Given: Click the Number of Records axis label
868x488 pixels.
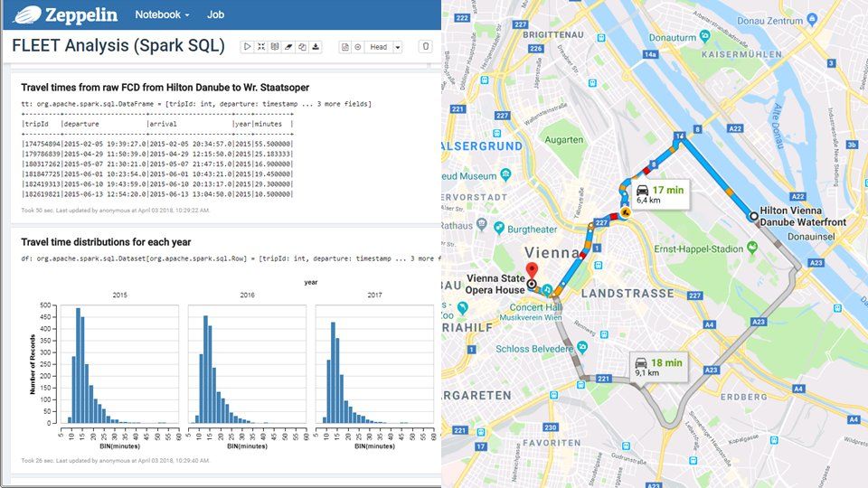Looking at the screenshot, I should 33,364.
